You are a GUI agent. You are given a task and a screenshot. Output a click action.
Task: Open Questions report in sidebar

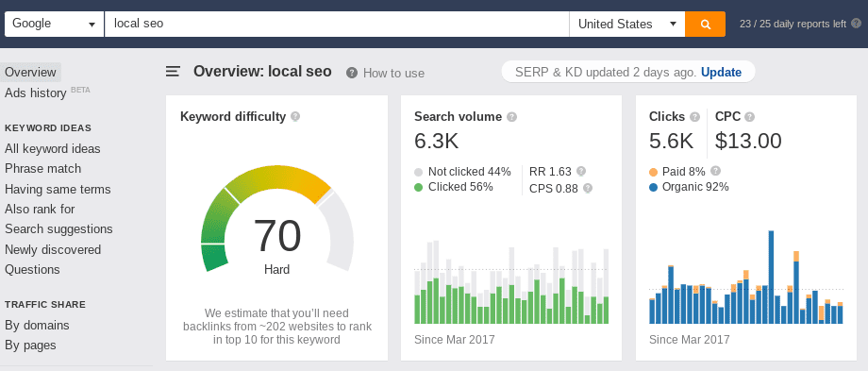tap(32, 270)
